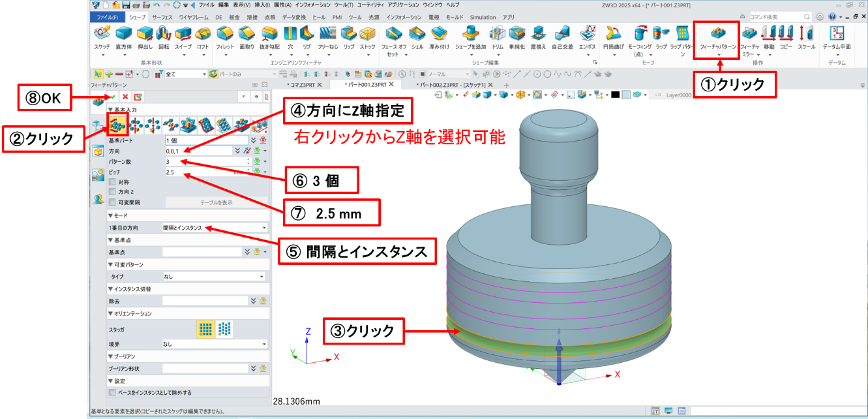The image size is (868, 419).
Task: Click the black color swatch in view toolbar
Action: coord(615,95)
